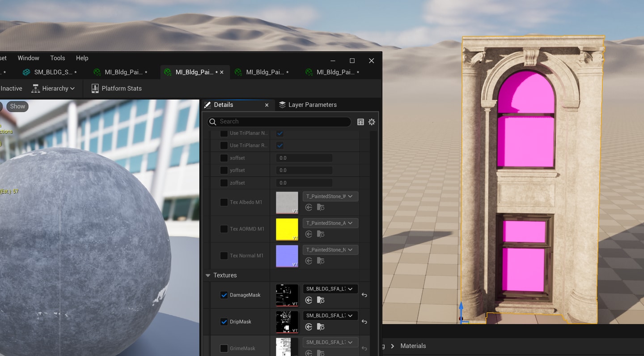This screenshot has height=356, width=644.
Task: Open the Hierarchy dropdown
Action: pos(53,88)
